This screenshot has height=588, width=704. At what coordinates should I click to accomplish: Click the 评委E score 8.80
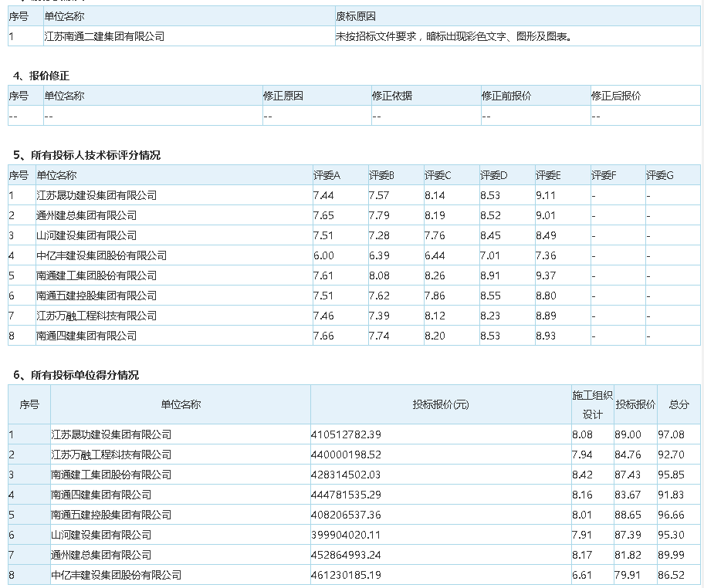point(546,296)
